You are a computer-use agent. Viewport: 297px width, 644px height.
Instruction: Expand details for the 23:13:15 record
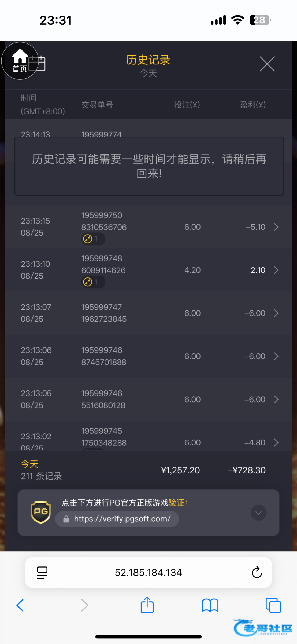pyautogui.click(x=276, y=227)
